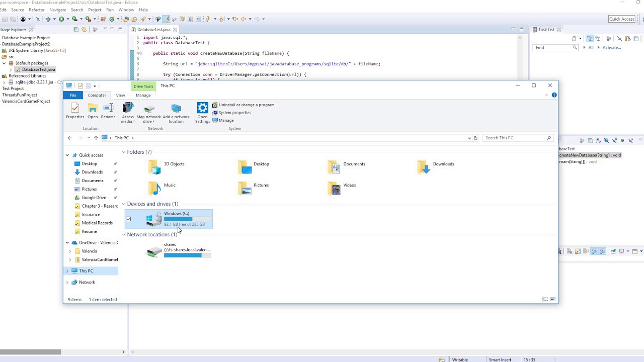Click Manage in the System group
Image resolution: width=644 pixels, height=362 pixels.
point(223,120)
